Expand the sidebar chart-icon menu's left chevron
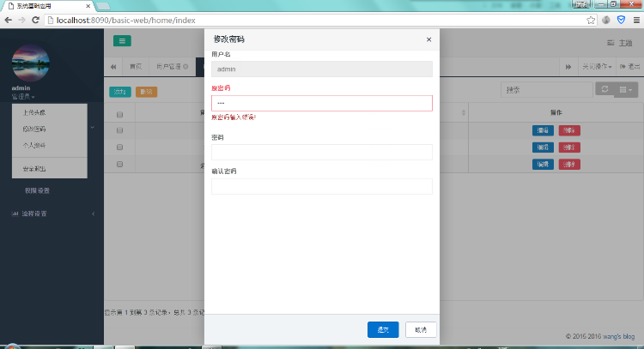The height and width of the screenshot is (349, 644). 94,214
